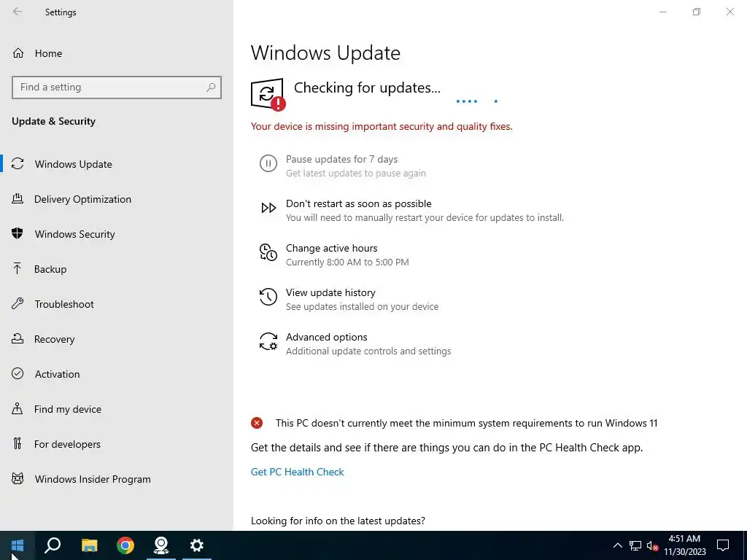Follow the Get PC Health Check link
Image resolution: width=747 pixels, height=560 pixels.
[x=298, y=472]
